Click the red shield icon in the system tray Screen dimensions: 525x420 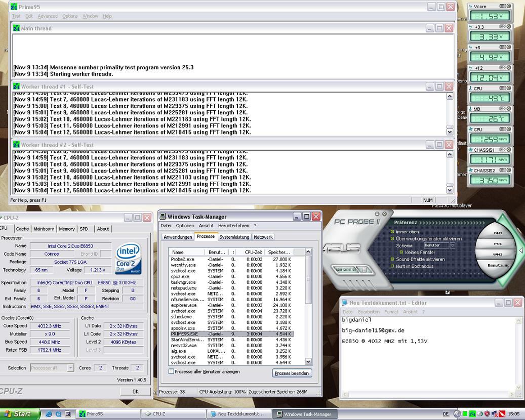pos(487,414)
